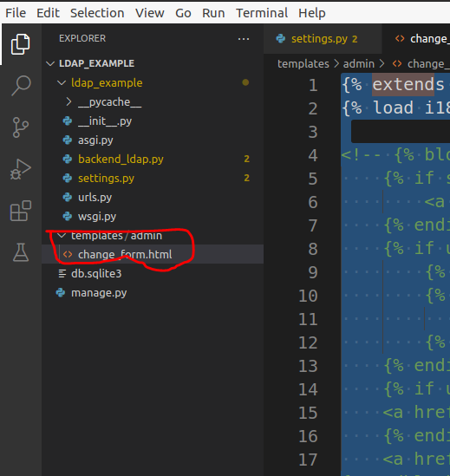Collapse the ldap_example folder chevron
Image resolution: width=450 pixels, height=476 pixels.
[x=62, y=82]
